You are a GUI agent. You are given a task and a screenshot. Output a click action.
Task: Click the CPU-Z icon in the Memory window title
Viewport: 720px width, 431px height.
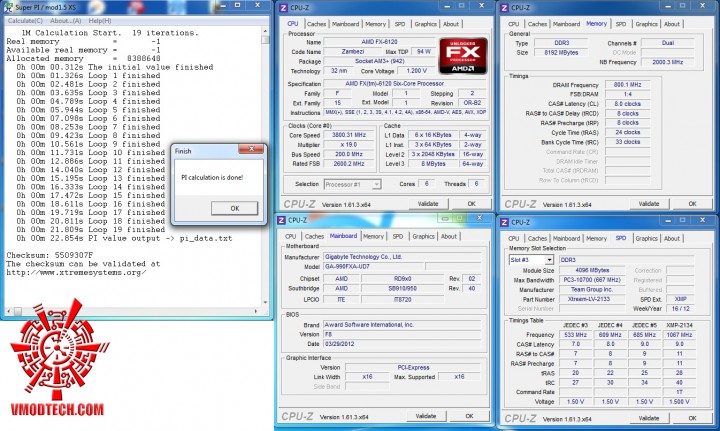coord(505,8)
